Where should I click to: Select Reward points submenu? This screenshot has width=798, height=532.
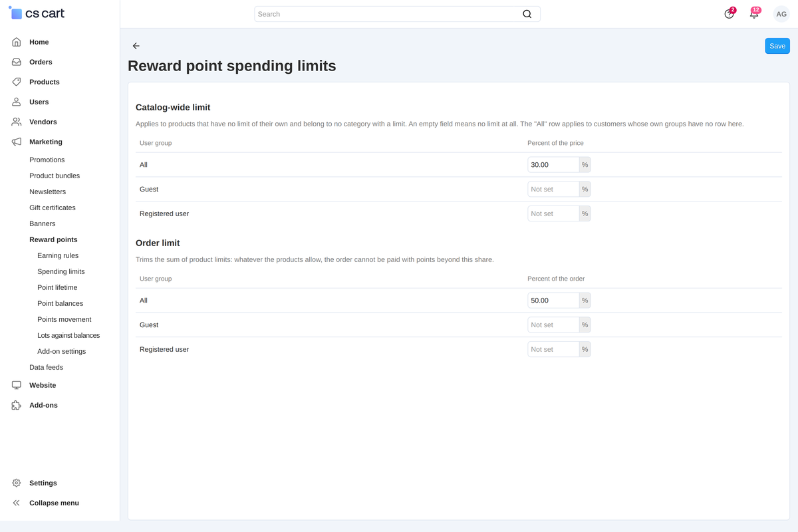point(53,239)
